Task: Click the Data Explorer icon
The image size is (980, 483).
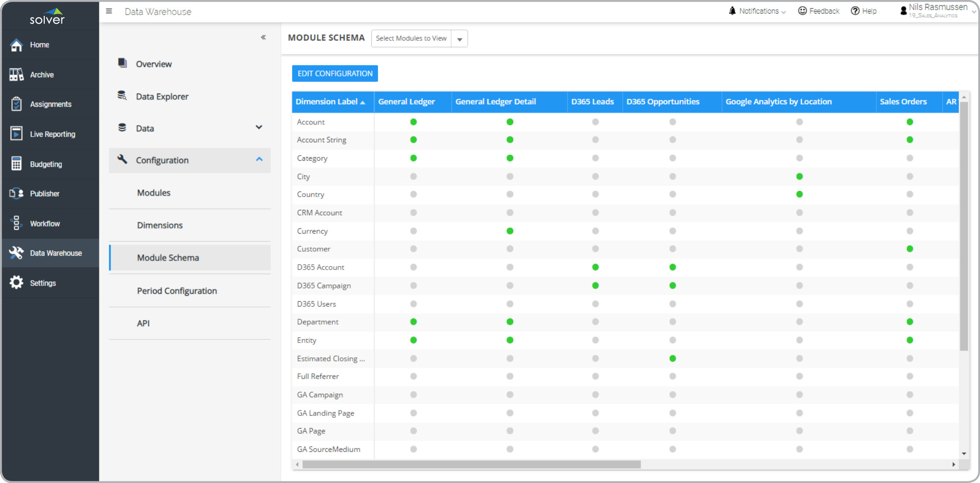Action: (x=122, y=96)
